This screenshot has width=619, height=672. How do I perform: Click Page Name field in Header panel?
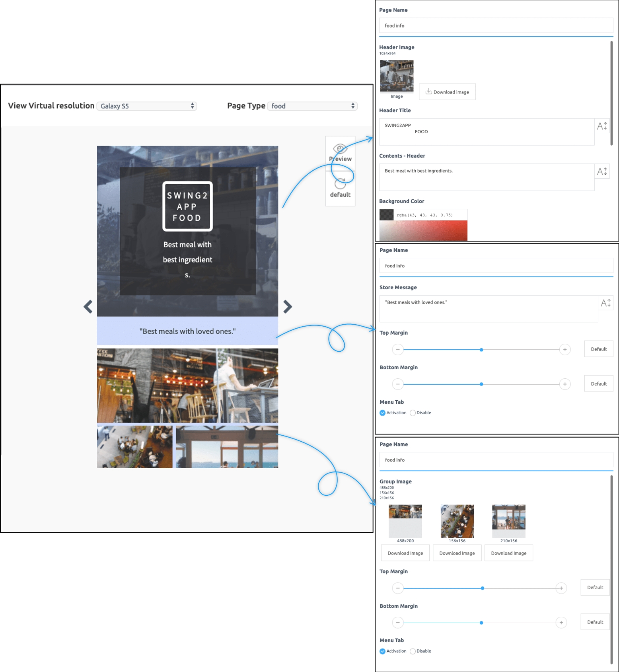coord(496,25)
